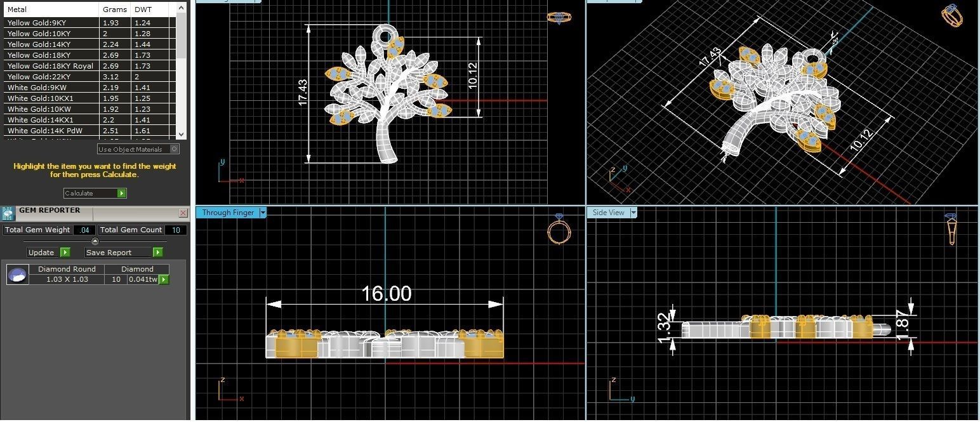This screenshot has height=422, width=980.
Task: Click the 17.43 dimension in perspective viewport
Action: point(710,58)
